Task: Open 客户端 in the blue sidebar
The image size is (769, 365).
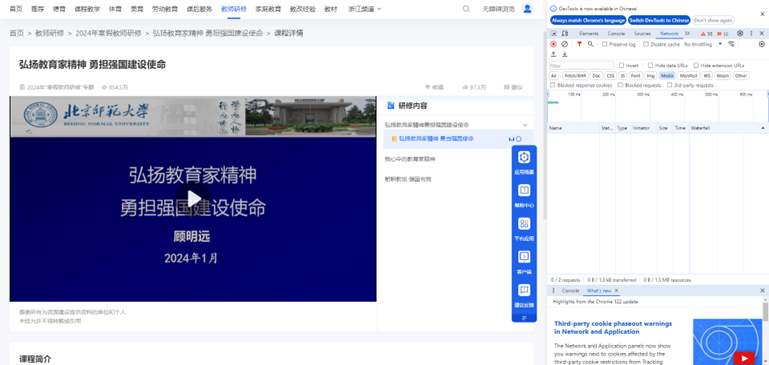Action: click(x=524, y=262)
